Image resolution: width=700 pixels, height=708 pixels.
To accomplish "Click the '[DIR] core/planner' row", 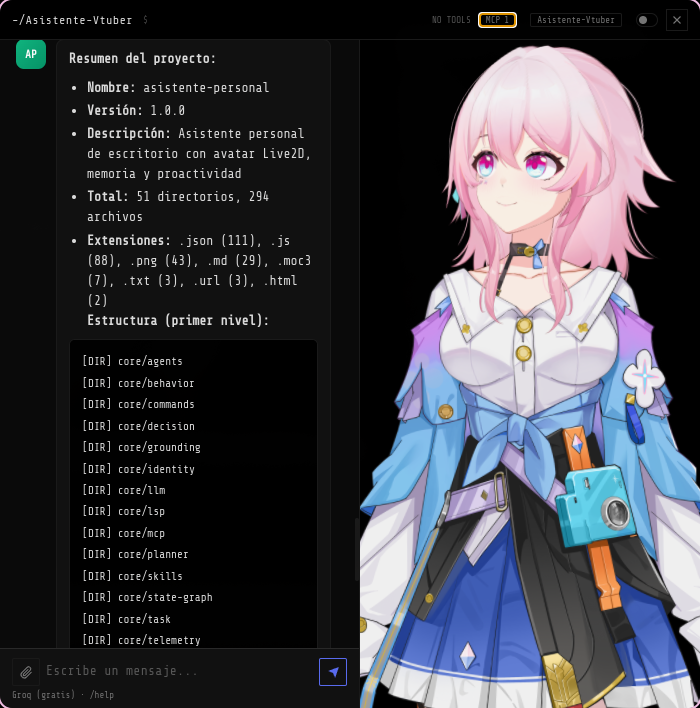I will click(x=135, y=554).
